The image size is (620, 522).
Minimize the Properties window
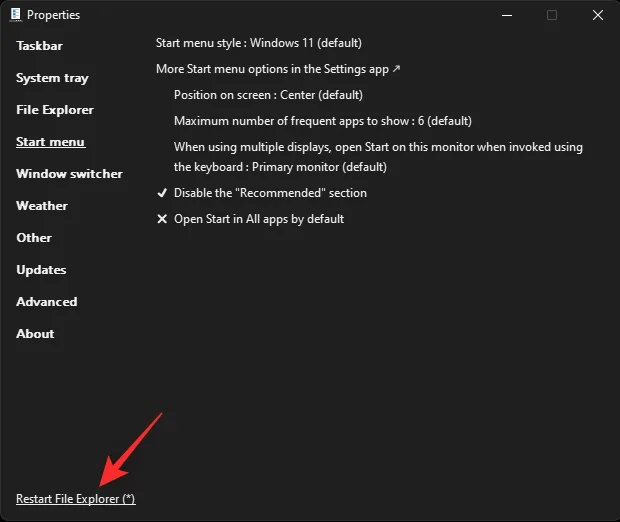click(507, 15)
